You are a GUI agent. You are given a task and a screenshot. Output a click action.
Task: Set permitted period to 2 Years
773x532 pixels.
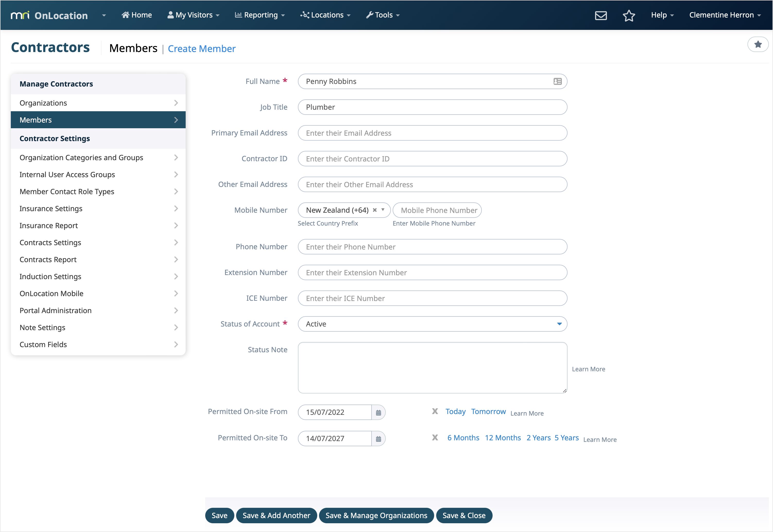pos(538,438)
